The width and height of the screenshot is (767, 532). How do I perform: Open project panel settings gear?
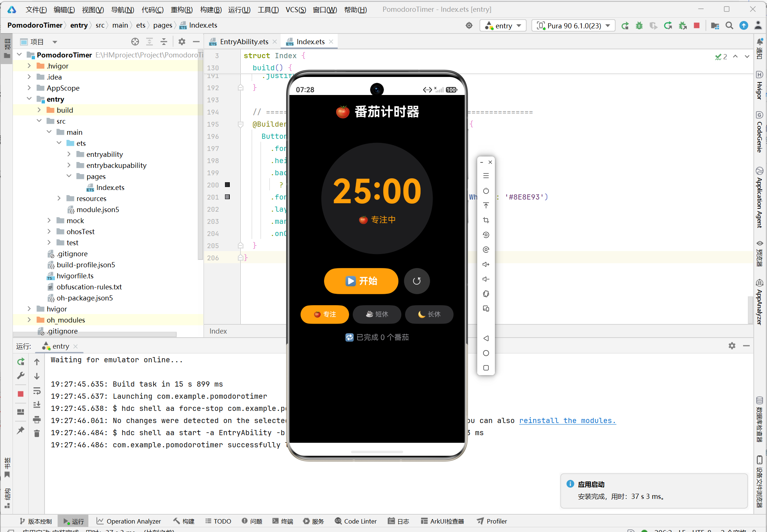pos(182,42)
